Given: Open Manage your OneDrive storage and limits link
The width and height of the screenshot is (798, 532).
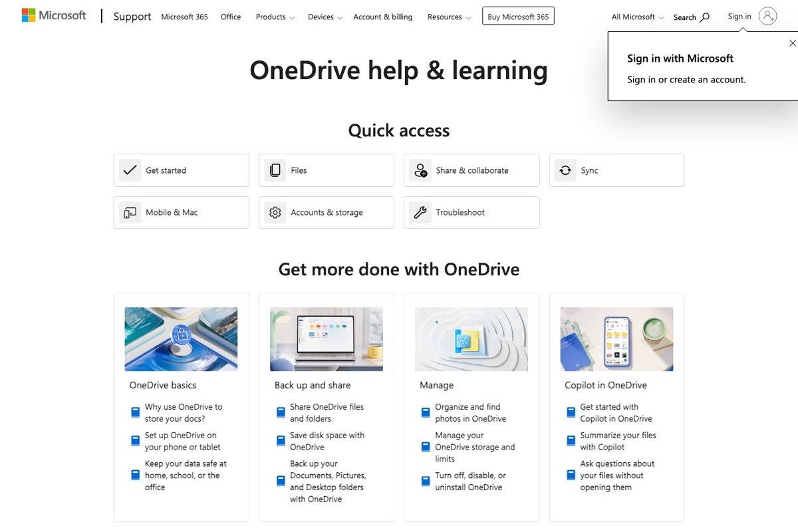Looking at the screenshot, I should (x=475, y=448).
